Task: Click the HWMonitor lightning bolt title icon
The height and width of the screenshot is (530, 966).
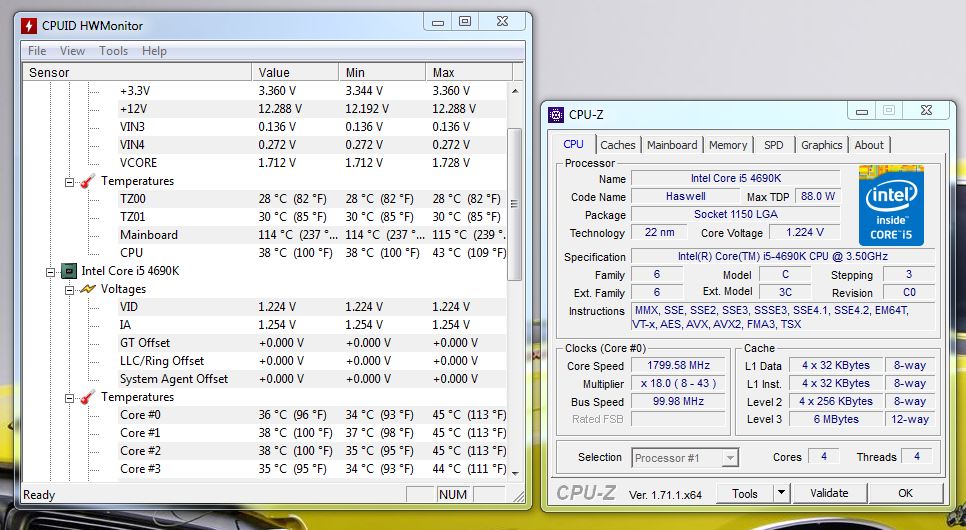Action: click(x=29, y=25)
